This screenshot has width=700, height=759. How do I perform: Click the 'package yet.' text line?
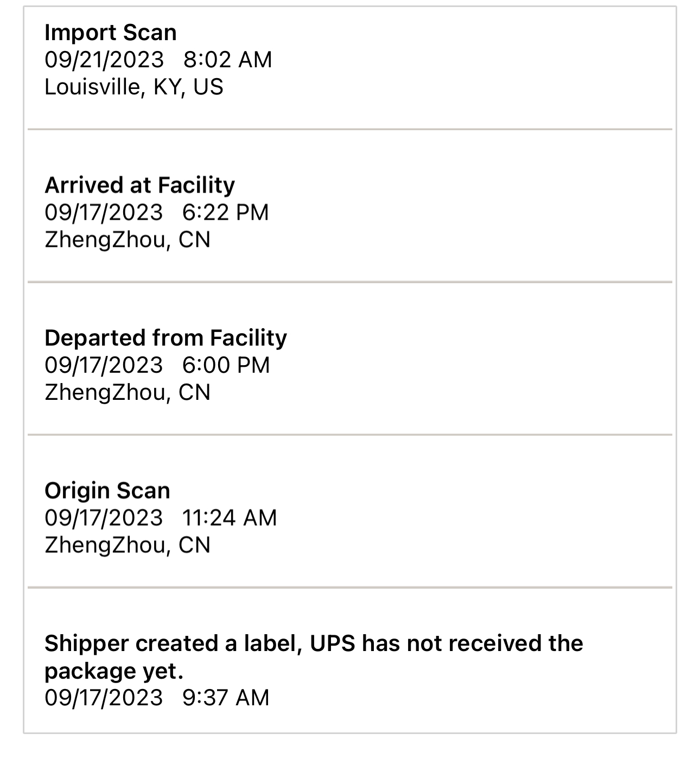pyautogui.click(x=114, y=672)
